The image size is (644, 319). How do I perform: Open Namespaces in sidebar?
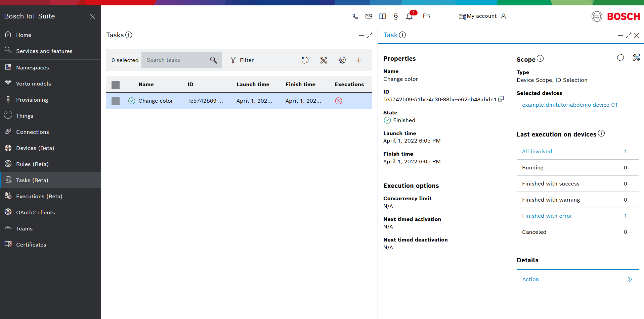pos(50,67)
